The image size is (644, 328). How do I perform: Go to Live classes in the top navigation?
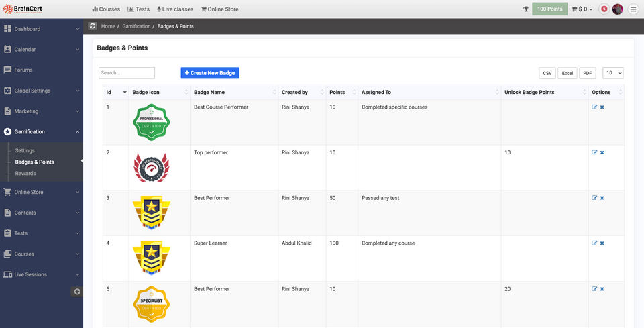click(174, 9)
